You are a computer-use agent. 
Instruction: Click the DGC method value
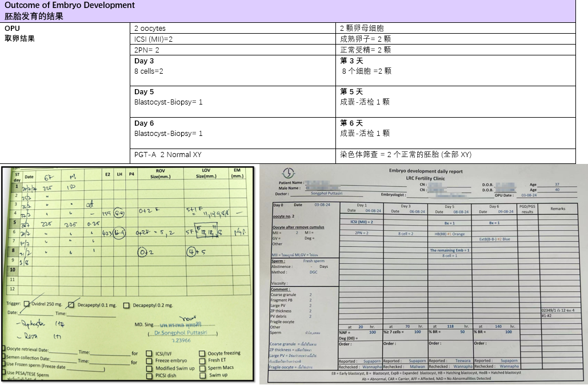click(x=314, y=272)
